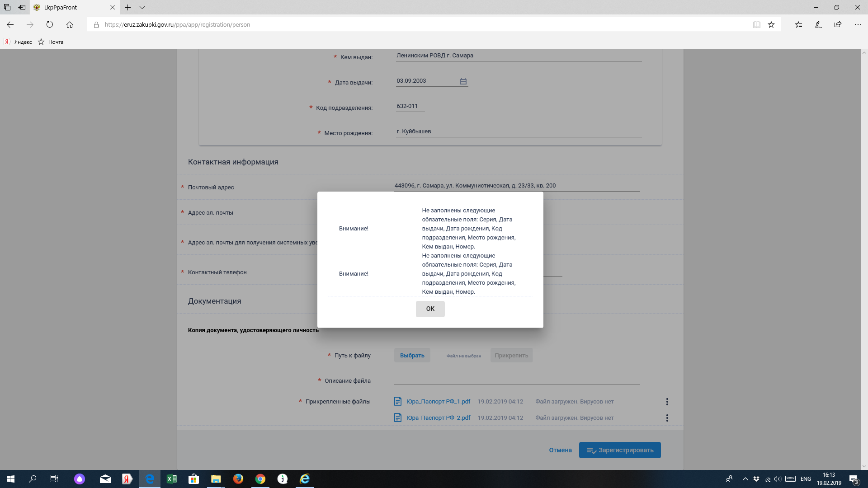Add page to favorites star icon
The width and height of the screenshot is (868, 488).
[771, 25]
